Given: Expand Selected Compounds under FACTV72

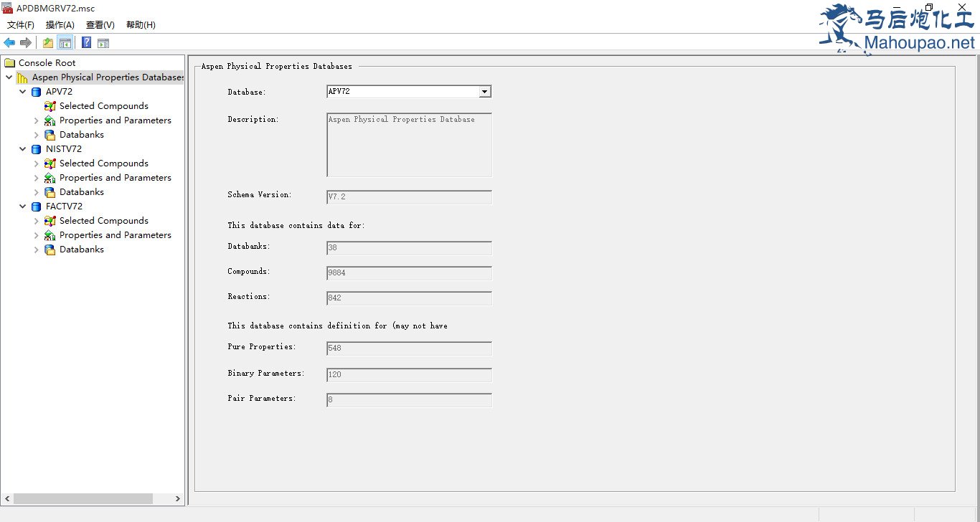Looking at the screenshot, I should tap(37, 221).
